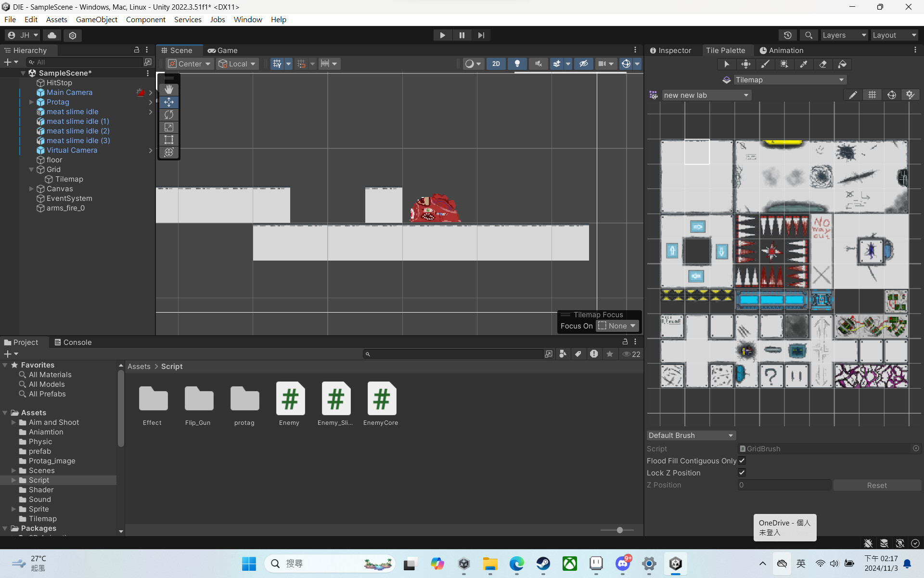This screenshot has height=578, width=924.
Task: Activate the Move tool in the Scene toolbar
Action: [x=169, y=102]
